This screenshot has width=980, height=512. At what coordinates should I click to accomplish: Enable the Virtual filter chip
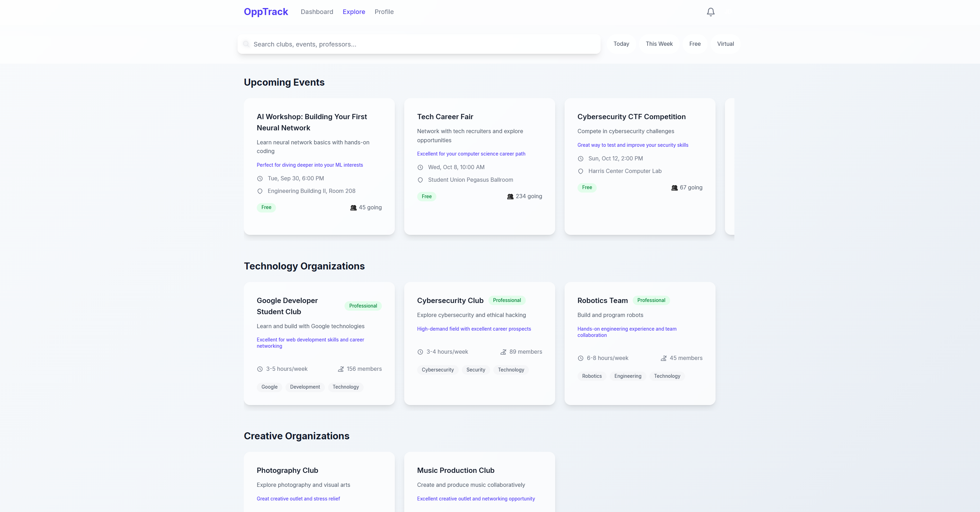[725, 44]
